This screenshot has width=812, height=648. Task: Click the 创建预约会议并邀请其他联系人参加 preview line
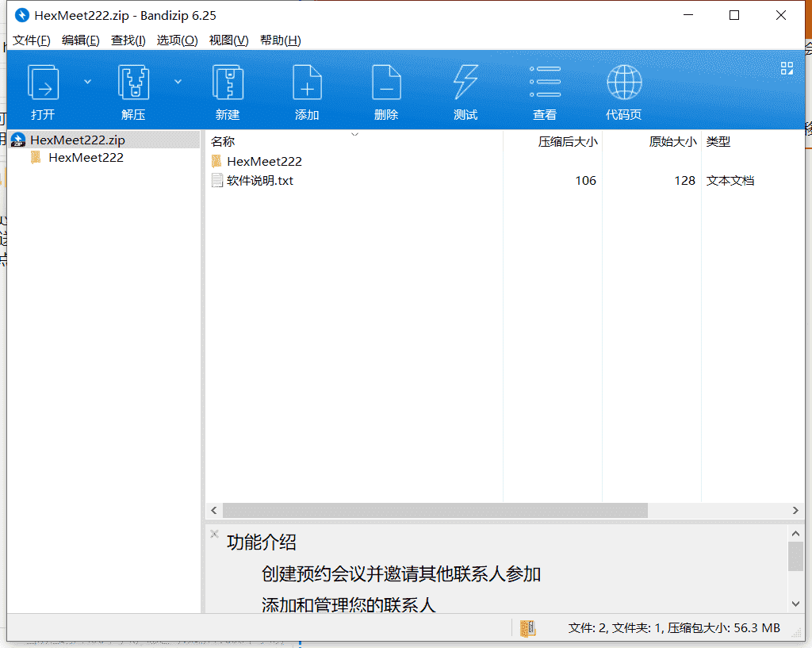click(x=400, y=574)
